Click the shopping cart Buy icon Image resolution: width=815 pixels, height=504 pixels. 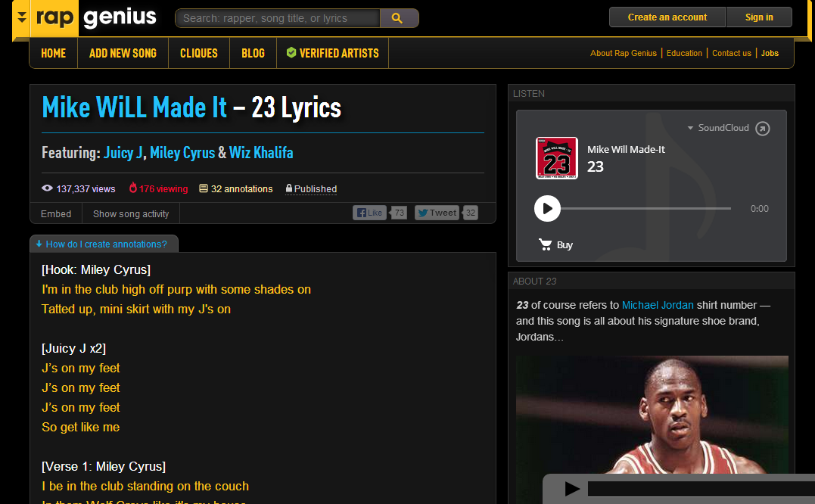click(x=546, y=244)
